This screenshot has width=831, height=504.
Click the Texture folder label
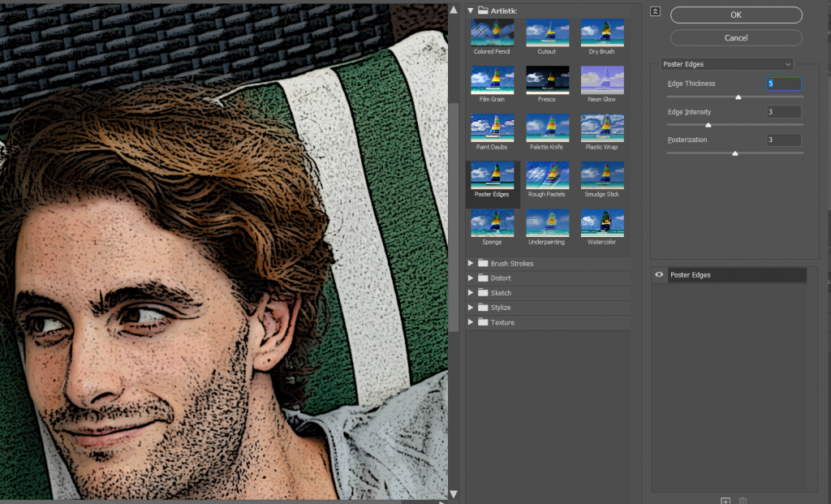tap(502, 322)
